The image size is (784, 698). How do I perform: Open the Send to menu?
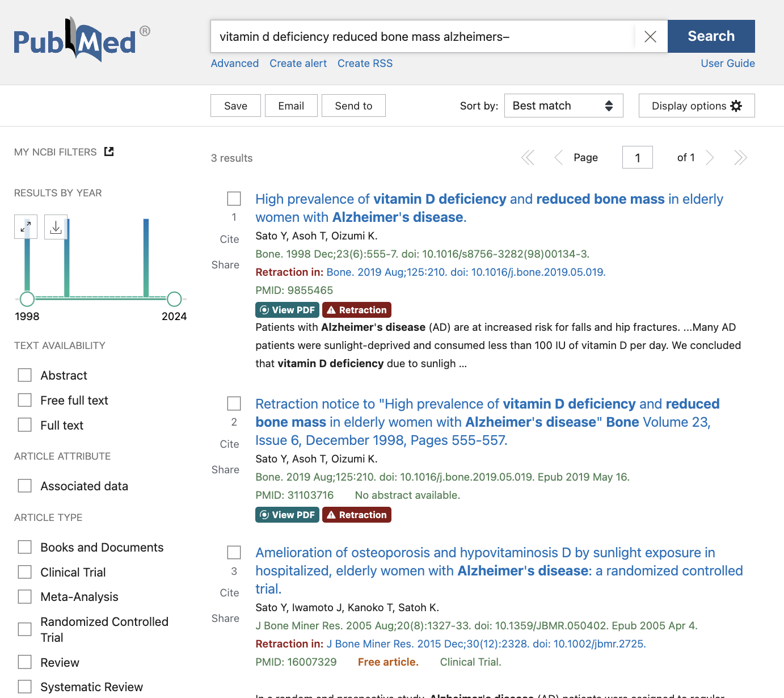[x=353, y=106]
